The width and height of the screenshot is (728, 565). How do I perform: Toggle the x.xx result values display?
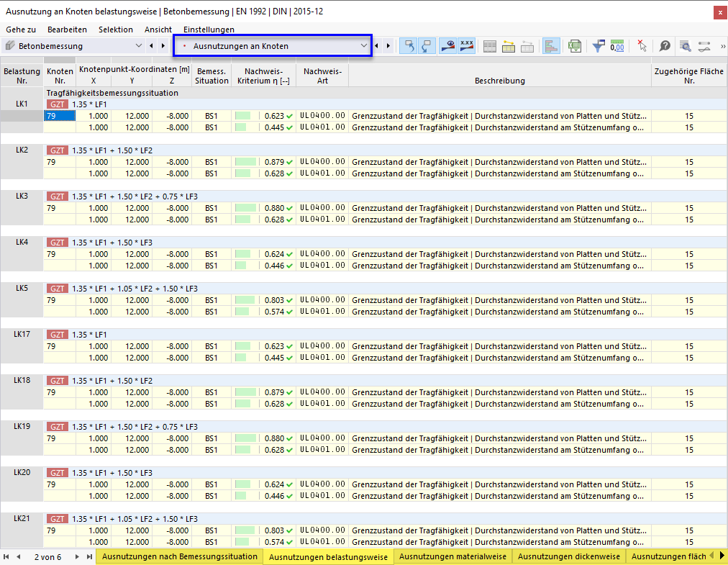click(466, 46)
